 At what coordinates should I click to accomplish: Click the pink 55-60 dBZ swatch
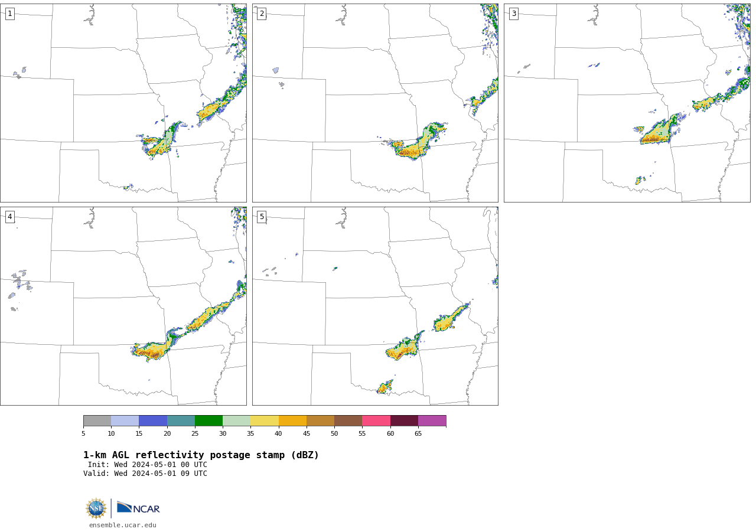point(376,421)
